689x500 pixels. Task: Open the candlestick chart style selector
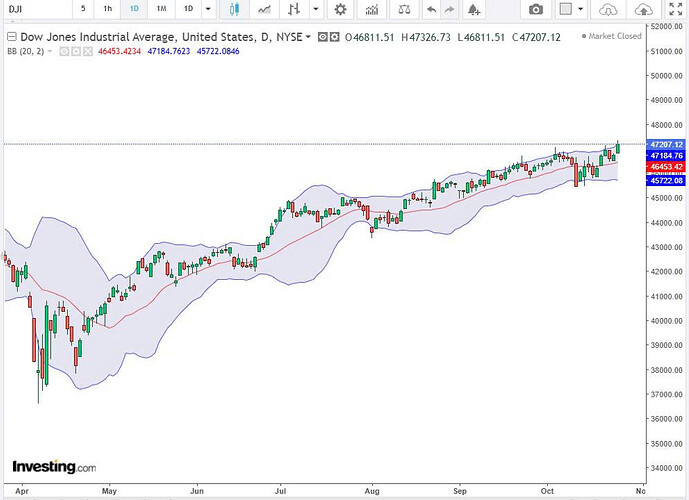[235, 9]
